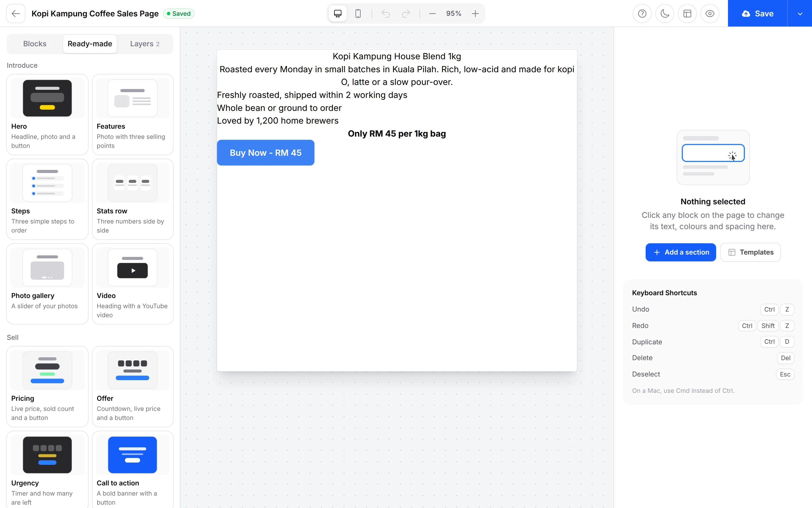812x508 pixels.
Task: Click the page title Kopi Kampung Coffee Sales Page
Action: (95, 14)
